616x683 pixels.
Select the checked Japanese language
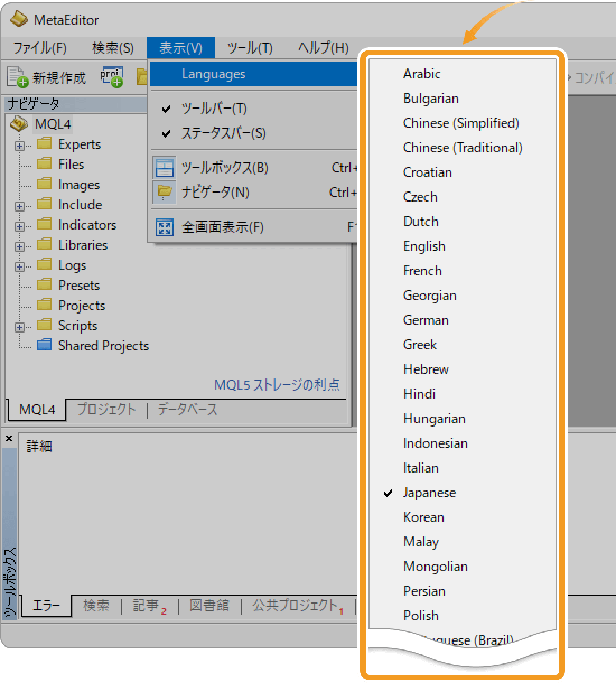463,493
